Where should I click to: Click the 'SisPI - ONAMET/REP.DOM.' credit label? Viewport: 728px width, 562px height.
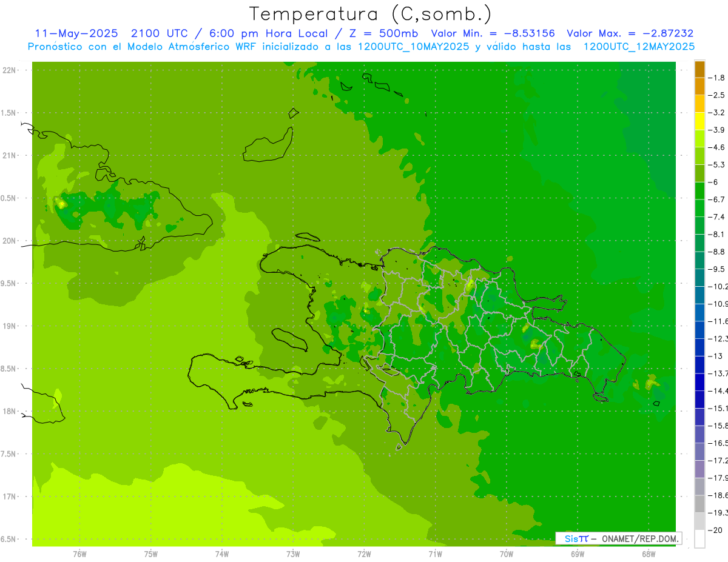tap(618, 538)
